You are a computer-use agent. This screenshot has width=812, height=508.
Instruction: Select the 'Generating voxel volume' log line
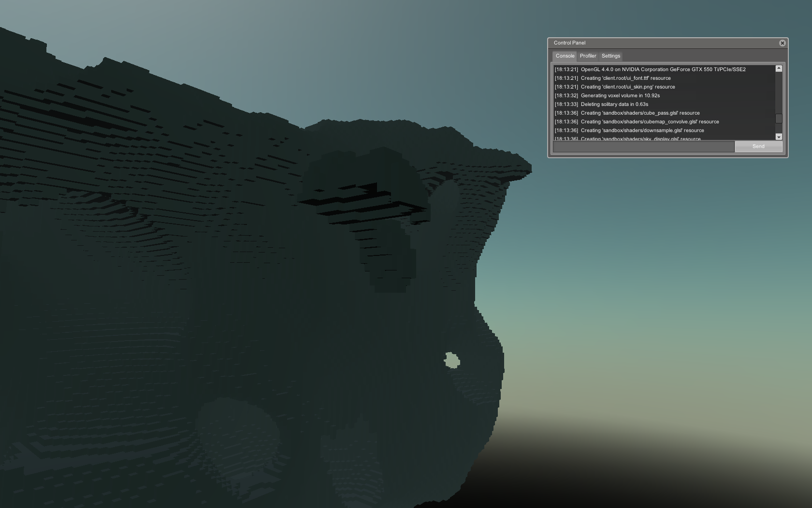coord(620,96)
